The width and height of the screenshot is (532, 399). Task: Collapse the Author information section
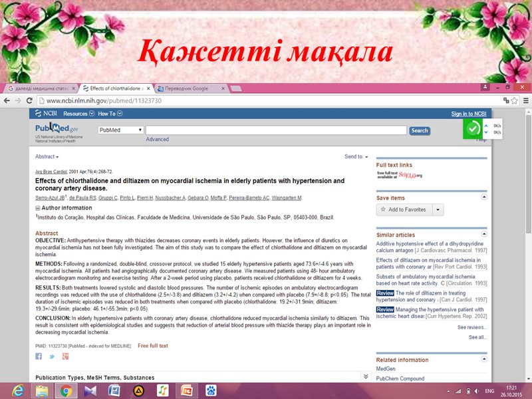coord(38,208)
